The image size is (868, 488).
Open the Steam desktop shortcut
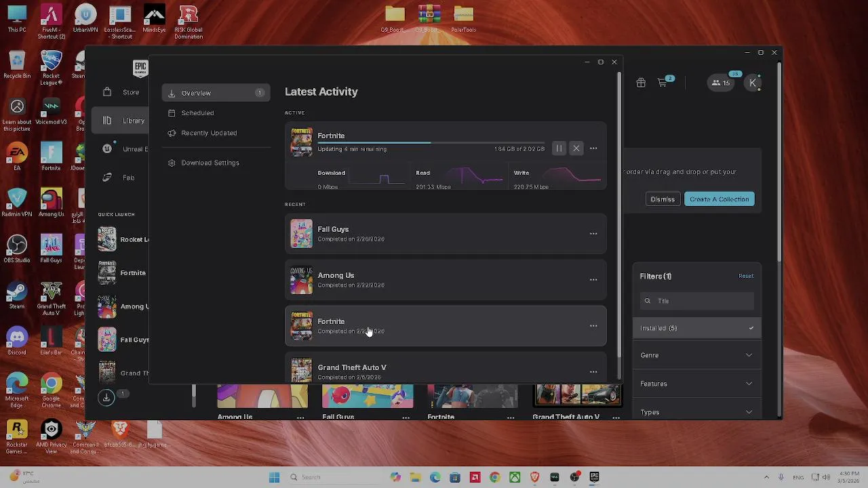pos(17,296)
